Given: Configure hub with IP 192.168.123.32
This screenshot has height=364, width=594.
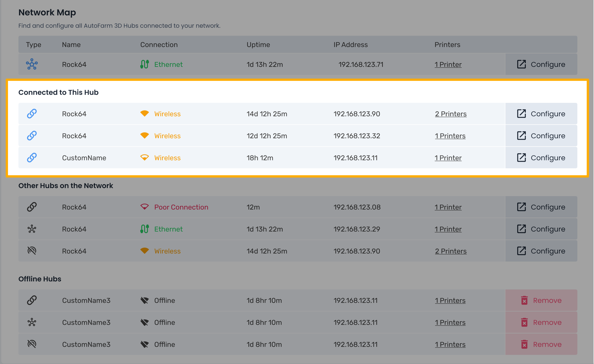Looking at the screenshot, I should (541, 136).
